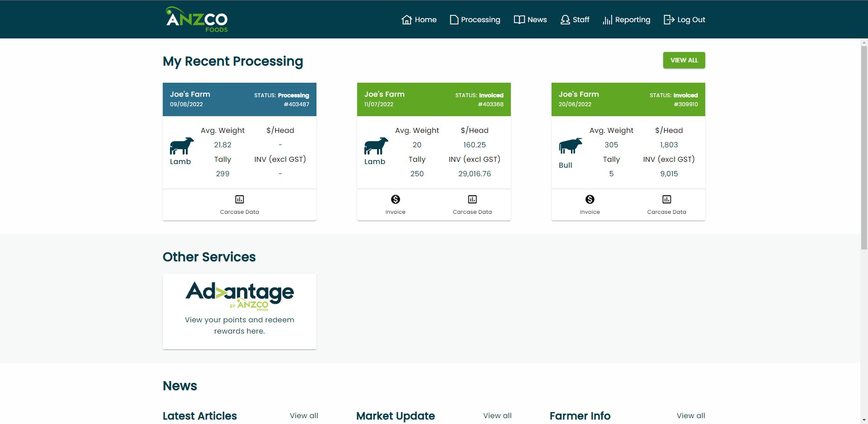The width and height of the screenshot is (868, 424).
Task: Open View all for Farmer Info
Action: (x=691, y=415)
